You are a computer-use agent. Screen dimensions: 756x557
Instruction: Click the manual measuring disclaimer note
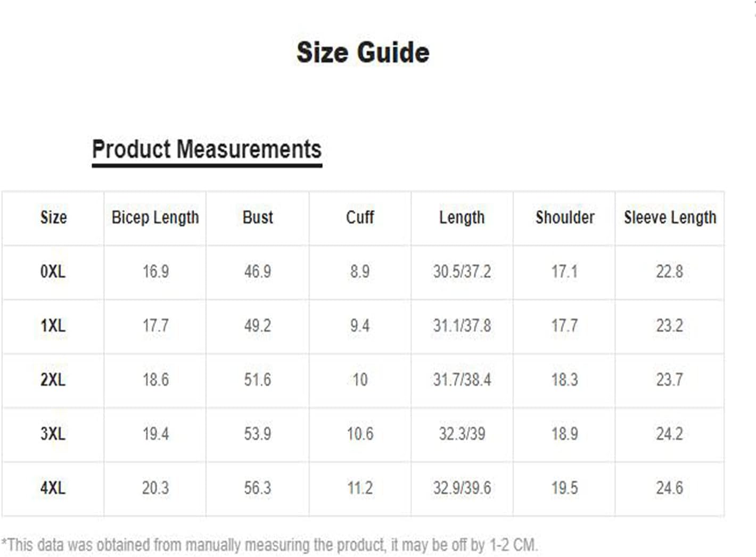[x=269, y=545]
